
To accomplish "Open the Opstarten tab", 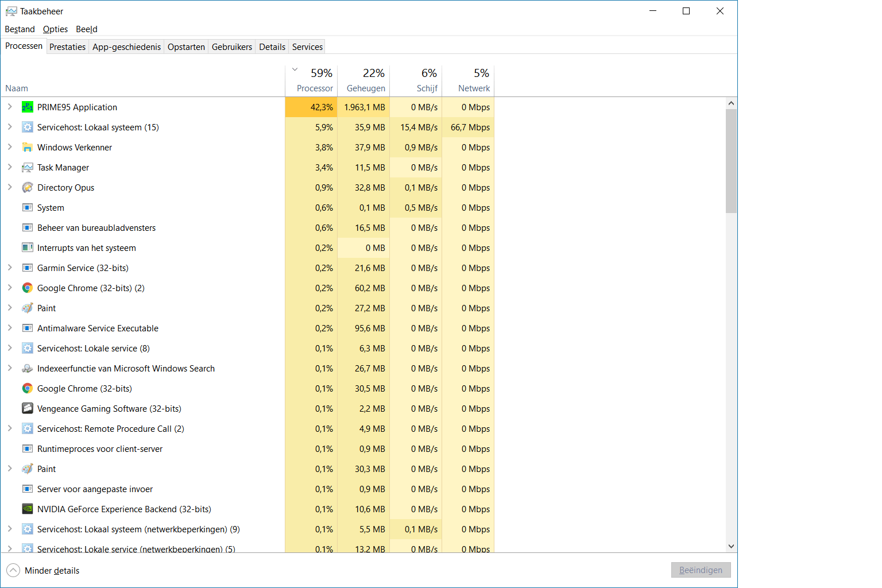I will click(186, 47).
